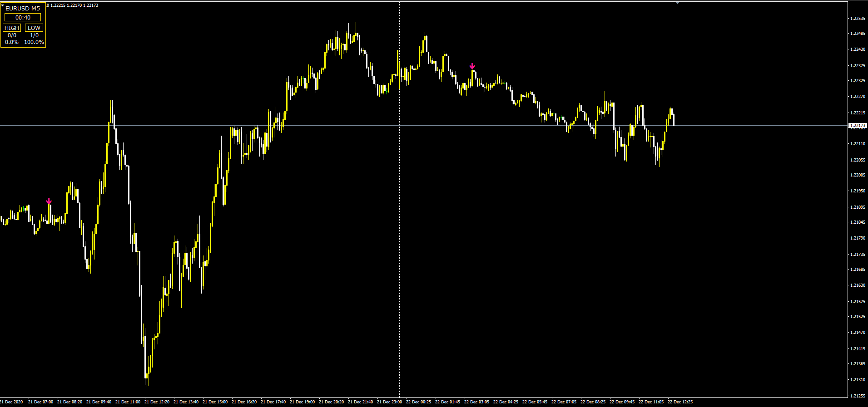The height and width of the screenshot is (407, 868).
Task: Click 1.22270 on the price scale
Action: pos(857,97)
